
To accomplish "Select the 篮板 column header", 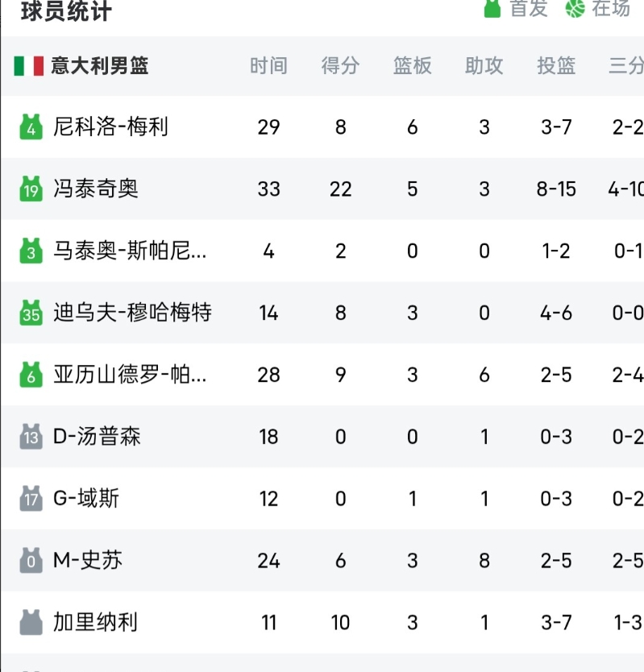I will 413,66.
